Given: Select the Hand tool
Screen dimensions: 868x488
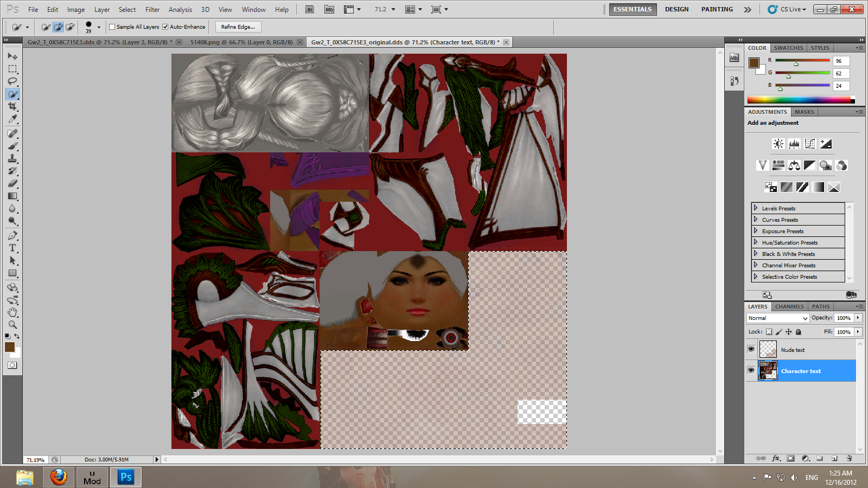Looking at the screenshot, I should (12, 312).
